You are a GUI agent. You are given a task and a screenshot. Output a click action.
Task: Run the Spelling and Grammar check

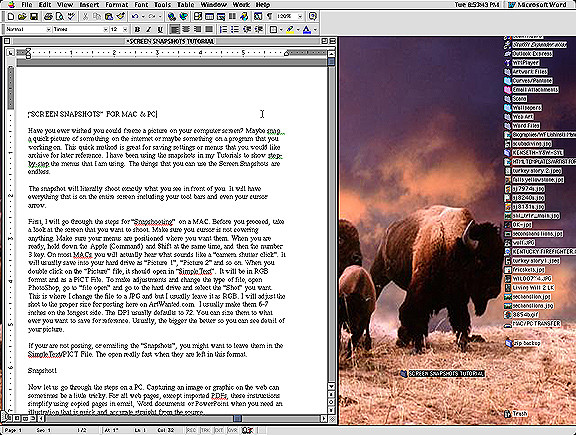click(x=71, y=17)
